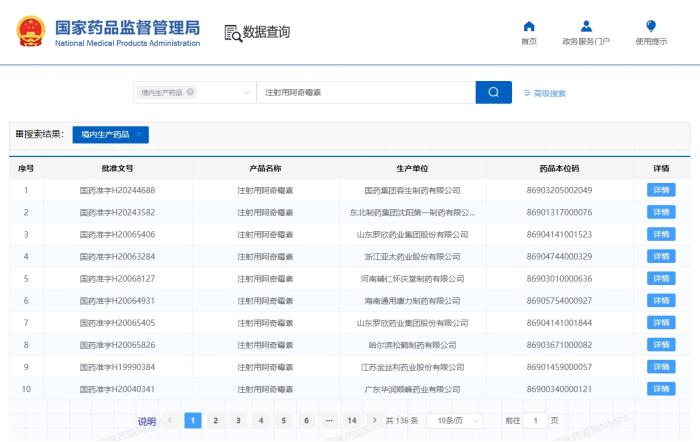
Task: Open 详情 for 国药准字H20064931
Action: tap(661, 300)
